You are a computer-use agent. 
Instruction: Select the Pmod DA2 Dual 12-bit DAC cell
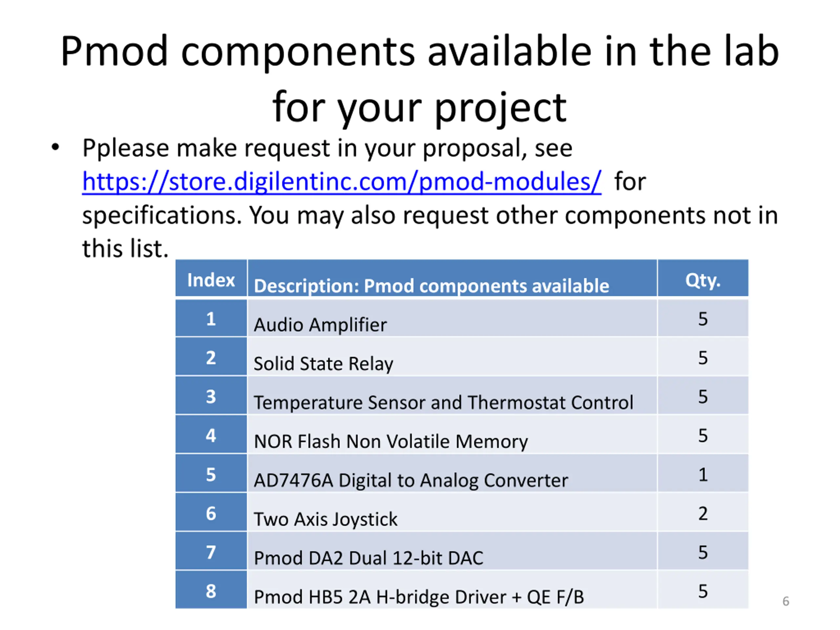[452, 551]
